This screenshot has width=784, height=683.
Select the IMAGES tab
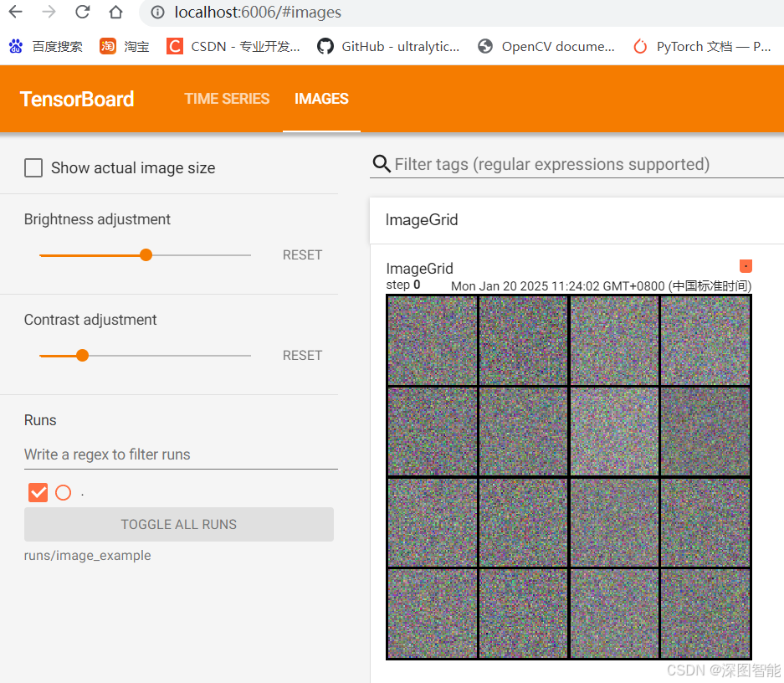click(321, 99)
